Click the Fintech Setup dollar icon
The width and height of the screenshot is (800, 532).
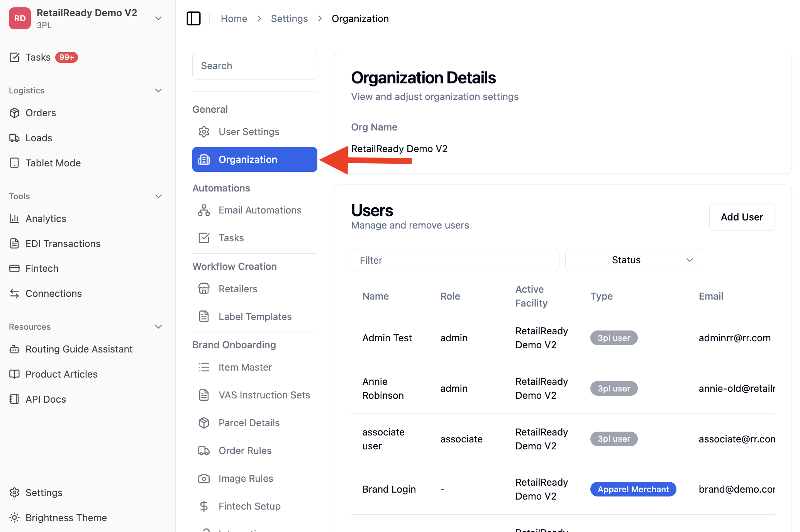(x=204, y=506)
